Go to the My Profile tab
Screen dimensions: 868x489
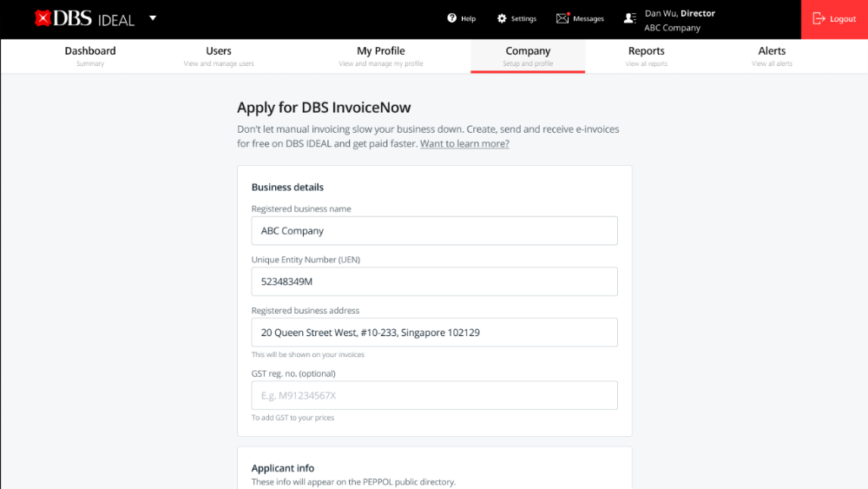coord(381,56)
